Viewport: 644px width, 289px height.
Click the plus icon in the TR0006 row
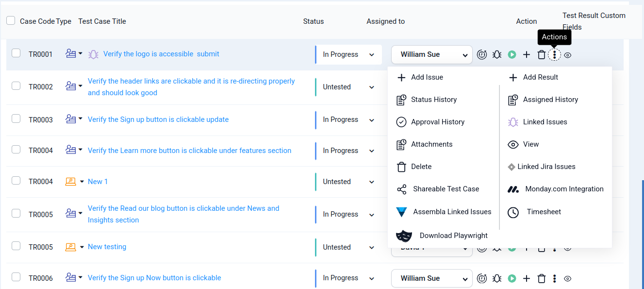tap(527, 279)
